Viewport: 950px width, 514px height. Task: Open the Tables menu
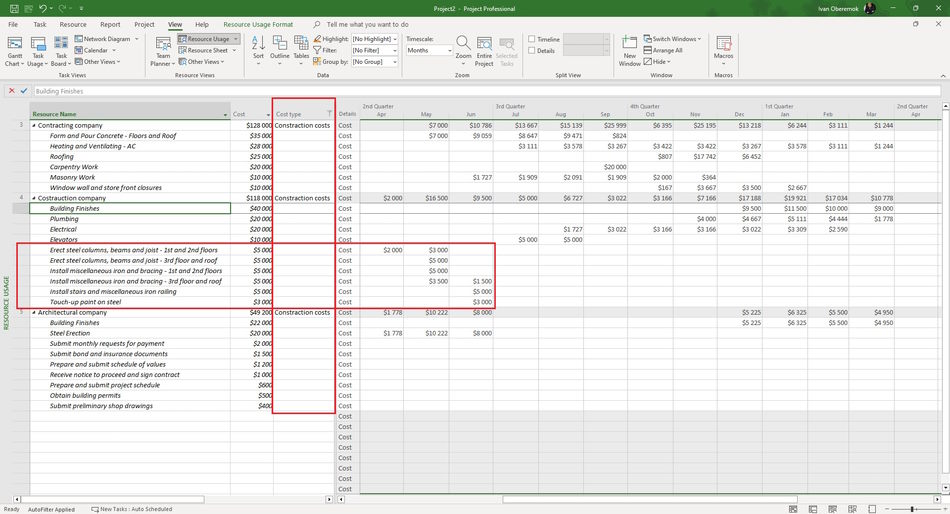click(x=301, y=51)
